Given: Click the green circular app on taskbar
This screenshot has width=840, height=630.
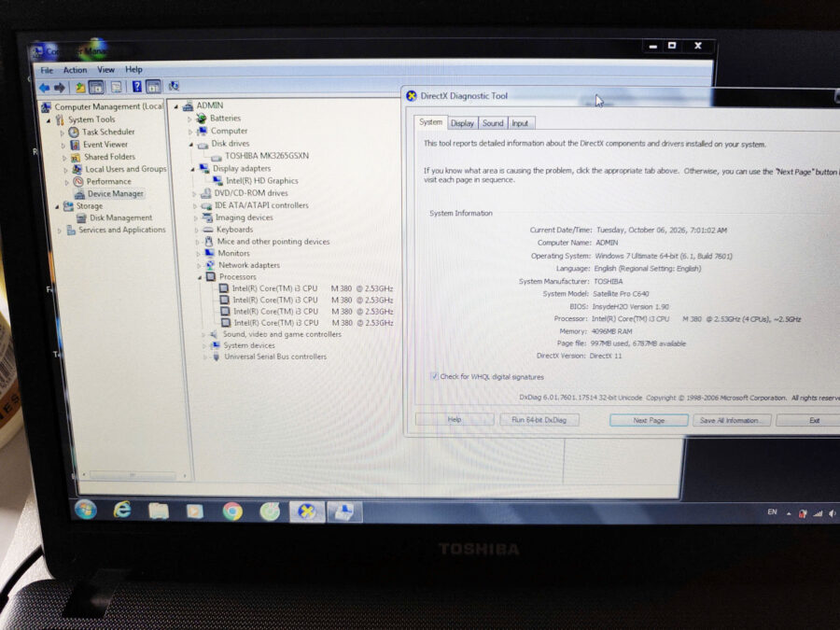Looking at the screenshot, I should point(270,512).
